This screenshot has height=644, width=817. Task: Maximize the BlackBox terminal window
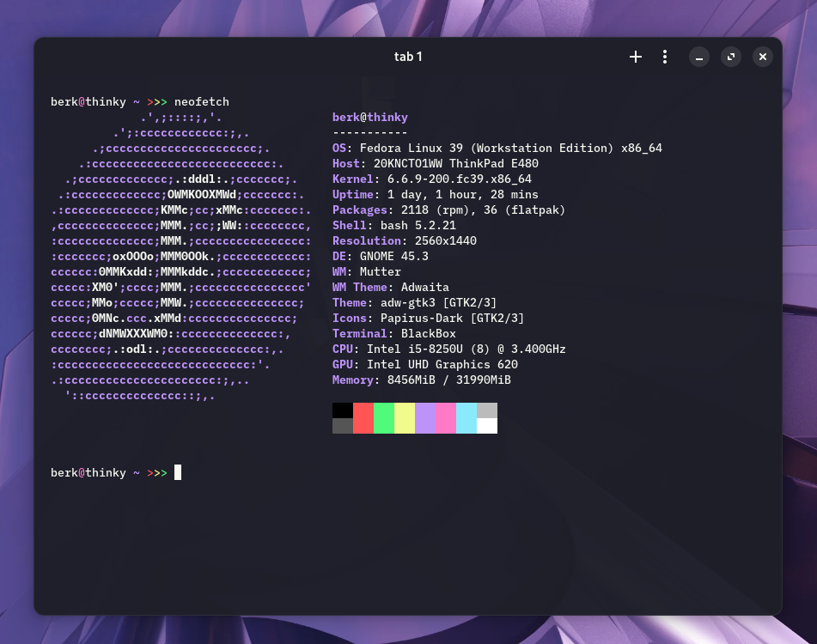[x=731, y=58]
